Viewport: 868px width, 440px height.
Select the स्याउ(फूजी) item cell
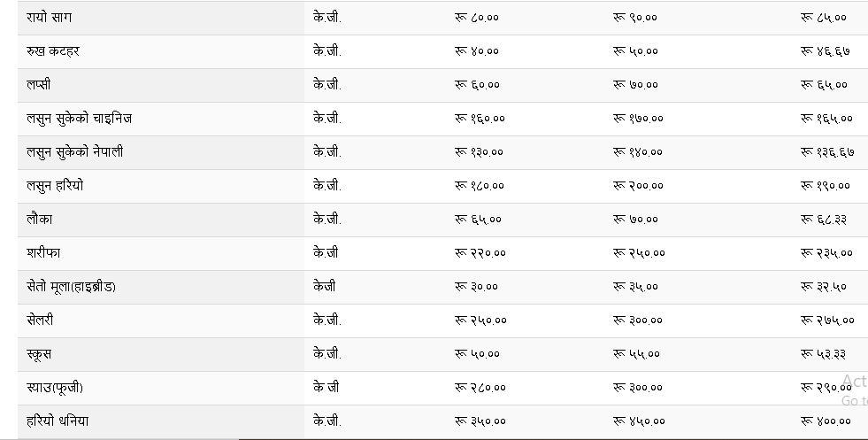point(55,388)
